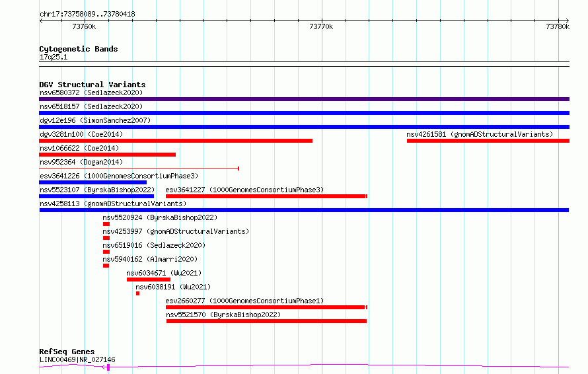Screen dimensions: 588x374
Task: Click the 73780k ruler tick label
Action: 558,26
